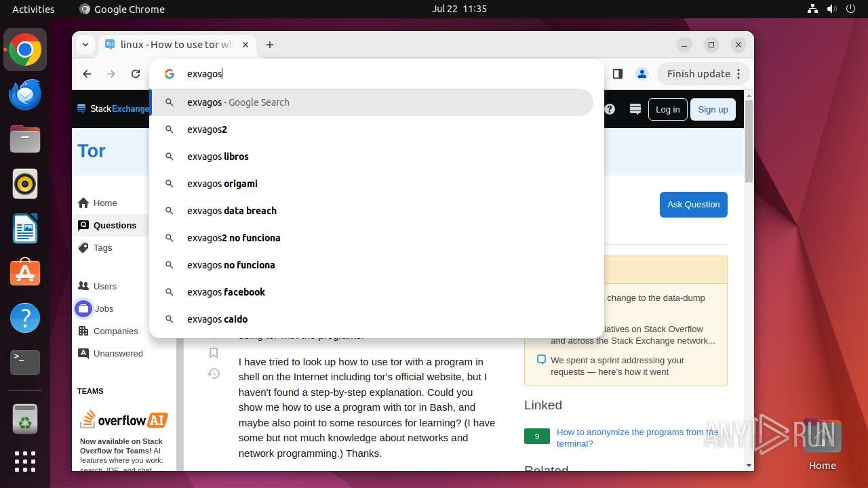This screenshot has width=868, height=488.
Task: Open the Trash in the dock
Action: pyautogui.click(x=25, y=418)
